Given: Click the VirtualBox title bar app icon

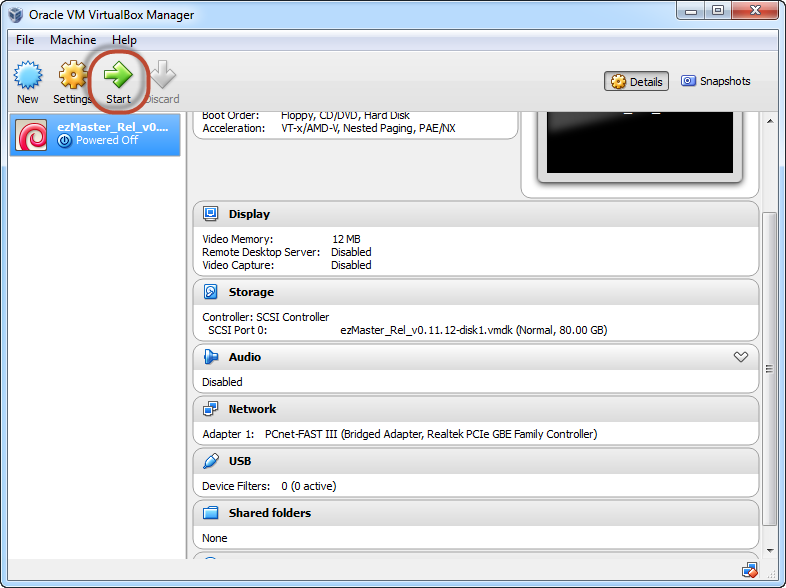Looking at the screenshot, I should [16, 15].
